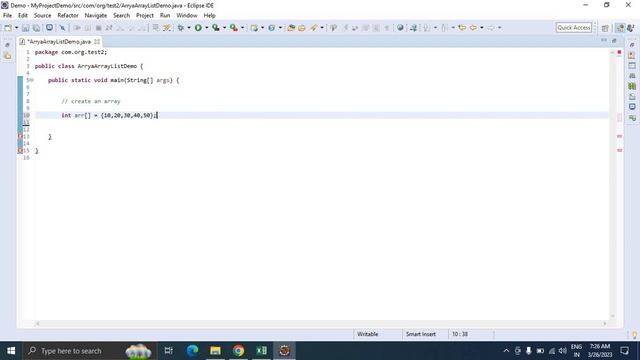
Task: Close the ArryaArrayListDemo.java editor tab
Action: [97, 42]
